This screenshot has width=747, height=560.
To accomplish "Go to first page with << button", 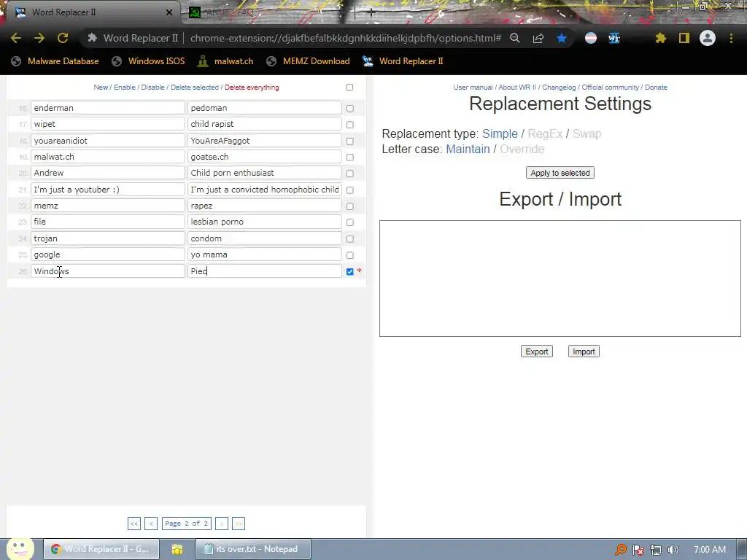I will 134,524.
